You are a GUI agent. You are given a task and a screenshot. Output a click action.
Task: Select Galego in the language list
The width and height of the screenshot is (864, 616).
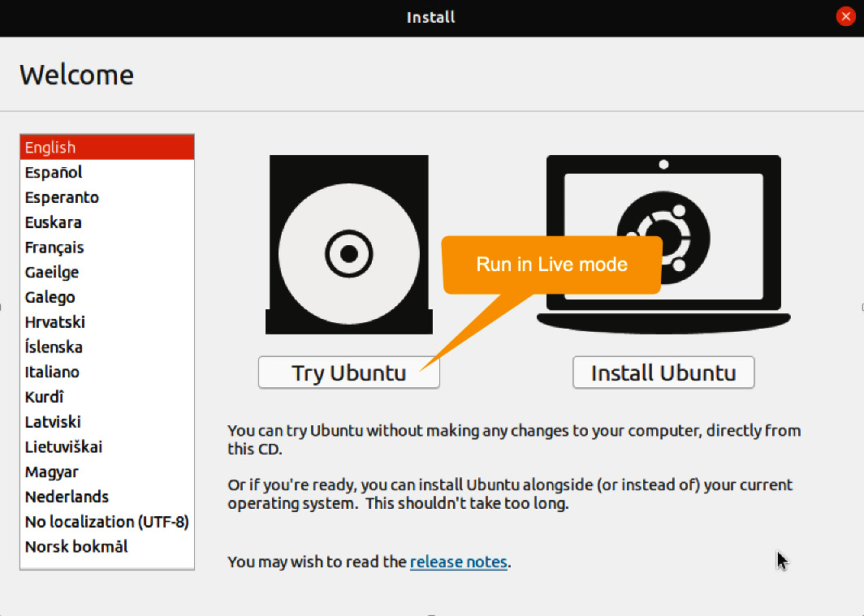107,297
